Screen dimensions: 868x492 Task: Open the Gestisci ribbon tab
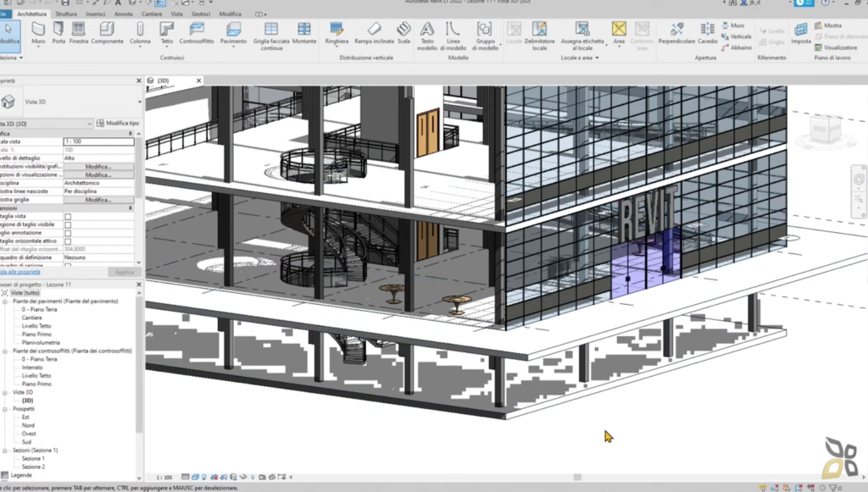(x=201, y=14)
